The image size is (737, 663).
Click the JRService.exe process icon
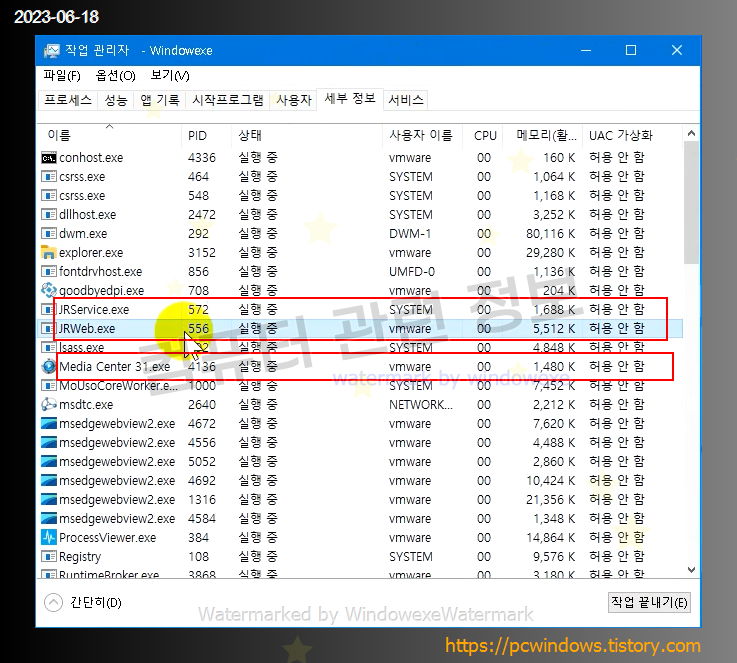49,310
